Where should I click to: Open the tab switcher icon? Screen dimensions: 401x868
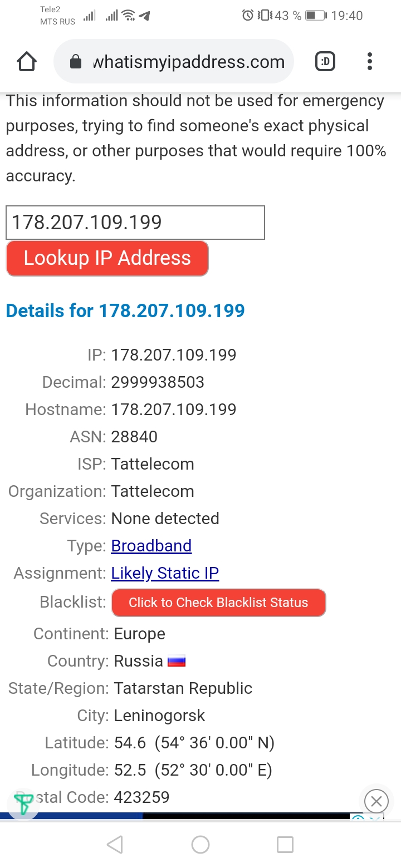[x=325, y=62]
